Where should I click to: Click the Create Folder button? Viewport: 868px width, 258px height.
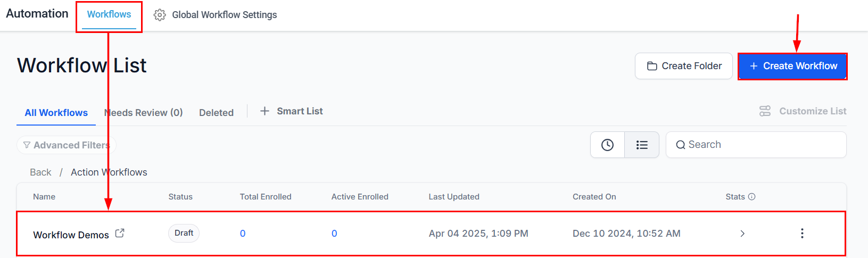pyautogui.click(x=684, y=66)
